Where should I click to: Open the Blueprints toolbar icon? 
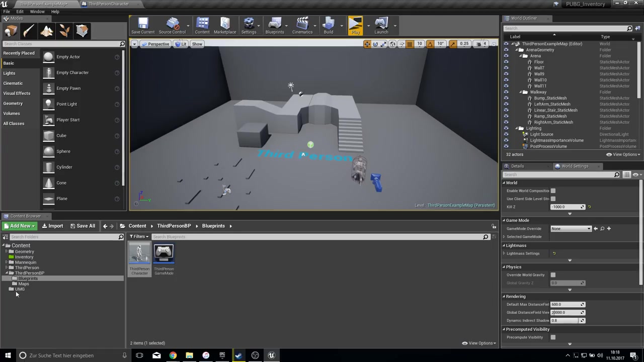275,25
